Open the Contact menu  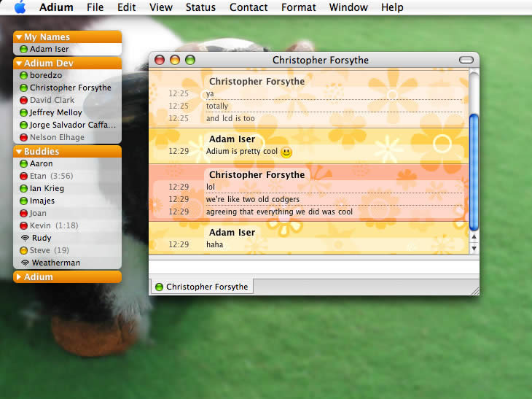[249, 7]
